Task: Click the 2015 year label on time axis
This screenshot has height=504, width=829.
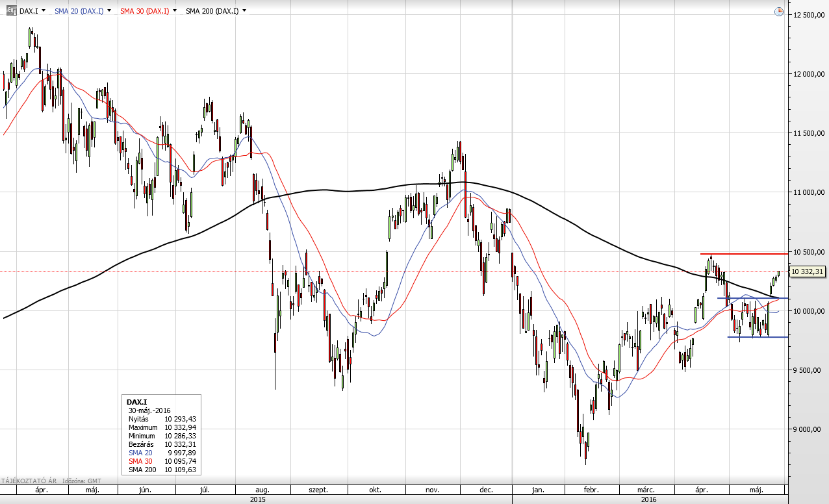Action: click(258, 499)
